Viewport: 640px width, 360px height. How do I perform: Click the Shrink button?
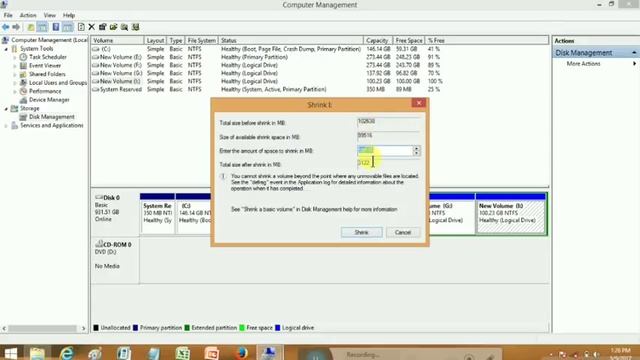click(x=362, y=232)
